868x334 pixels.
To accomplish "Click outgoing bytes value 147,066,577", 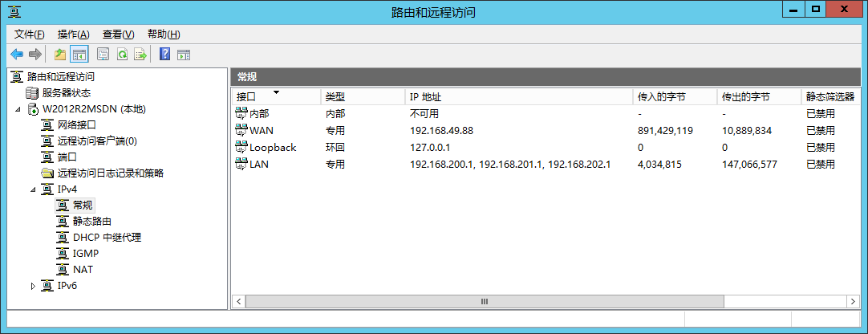I will [749, 164].
